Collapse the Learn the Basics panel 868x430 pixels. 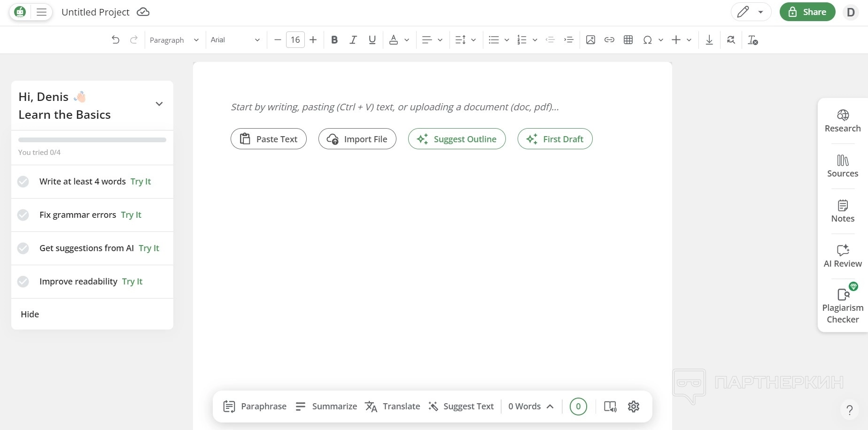pyautogui.click(x=159, y=104)
